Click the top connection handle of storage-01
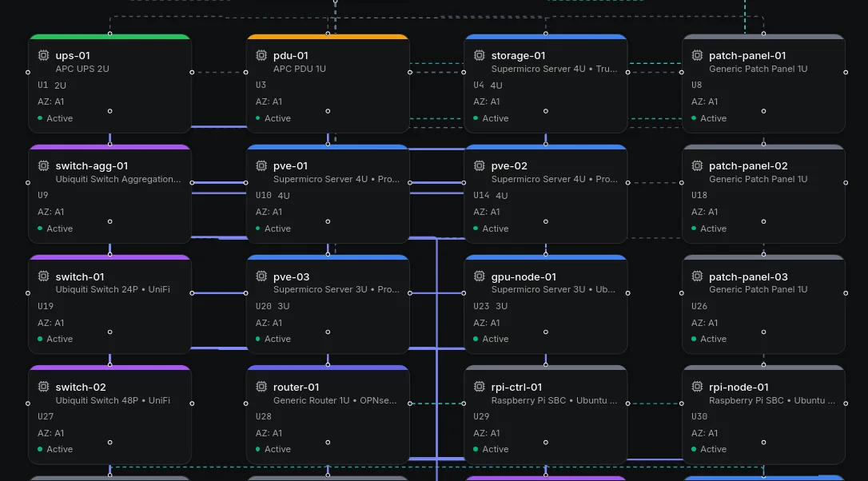 (x=546, y=34)
